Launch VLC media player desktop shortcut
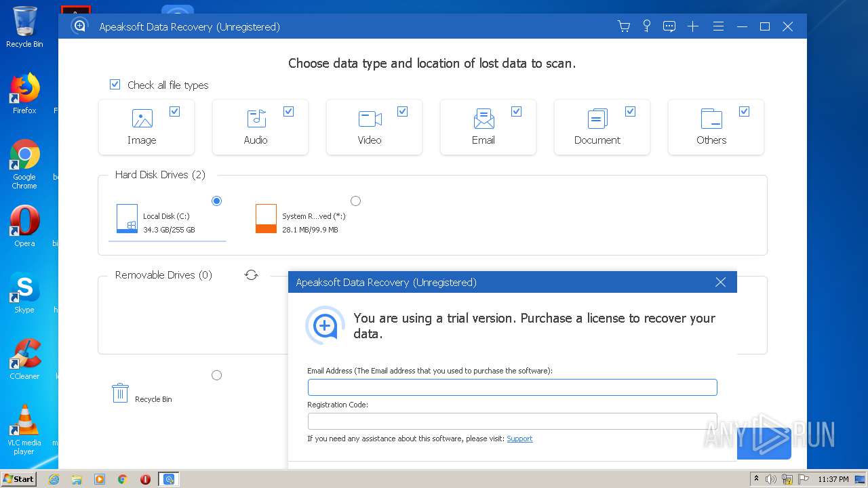This screenshot has height=488, width=868. tap(24, 430)
